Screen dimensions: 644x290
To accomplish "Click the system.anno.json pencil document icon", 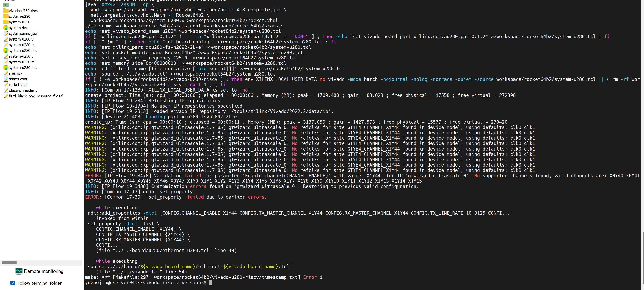I will tap(6, 33).
